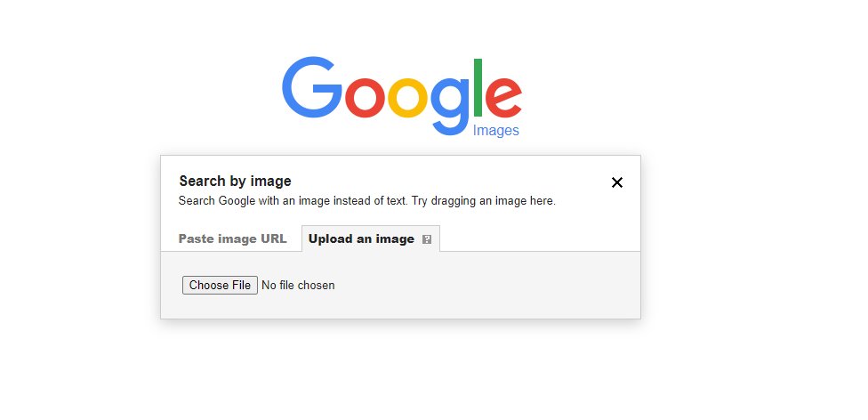This screenshot has height=420, width=868.
Task: Click the blue 'Images' label under logo
Action: (495, 130)
